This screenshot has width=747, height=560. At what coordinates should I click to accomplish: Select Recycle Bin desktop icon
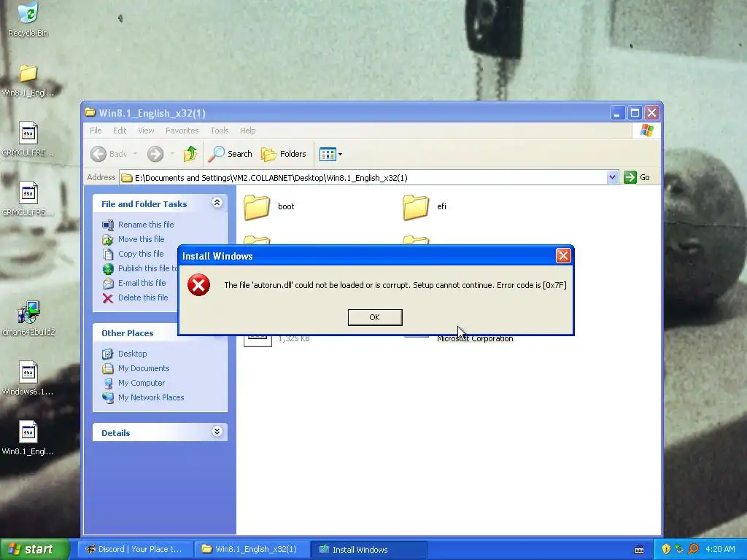(x=28, y=19)
